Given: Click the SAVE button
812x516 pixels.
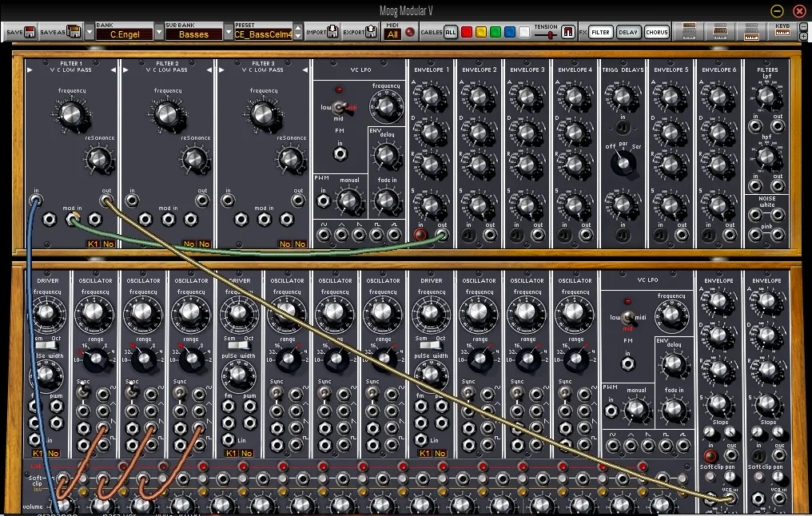Looking at the screenshot, I should [x=21, y=32].
